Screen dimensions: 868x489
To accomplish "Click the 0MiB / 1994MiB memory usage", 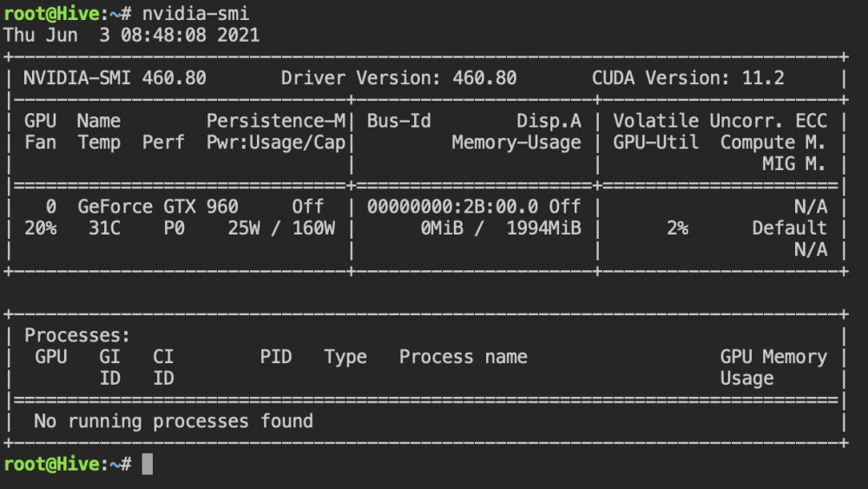I will tap(501, 228).
